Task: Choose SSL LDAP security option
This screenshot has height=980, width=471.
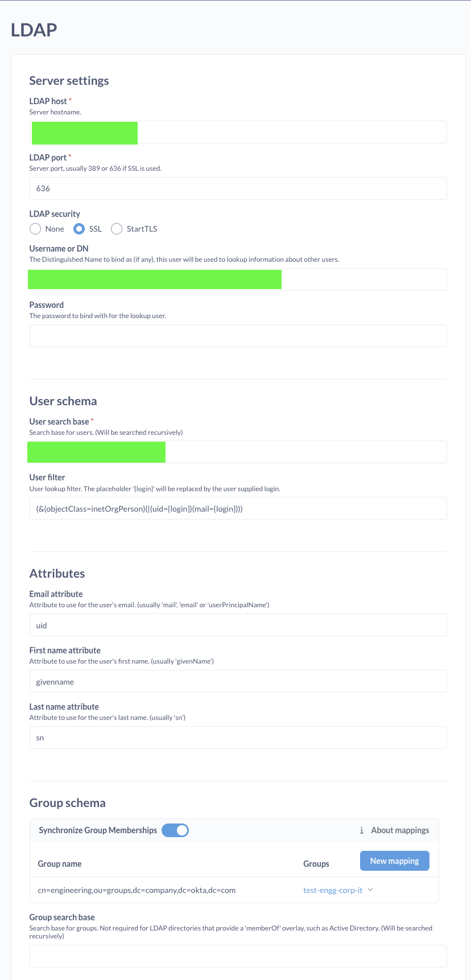Action: click(x=80, y=229)
